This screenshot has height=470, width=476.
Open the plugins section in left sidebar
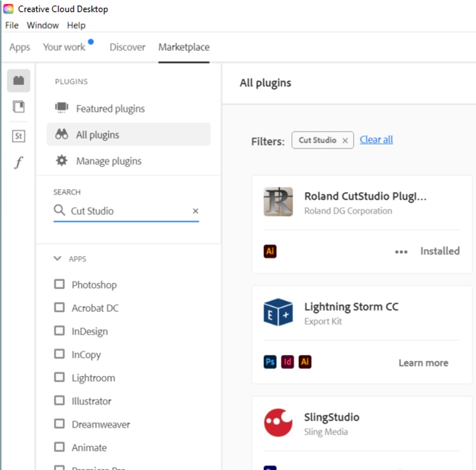[19, 81]
